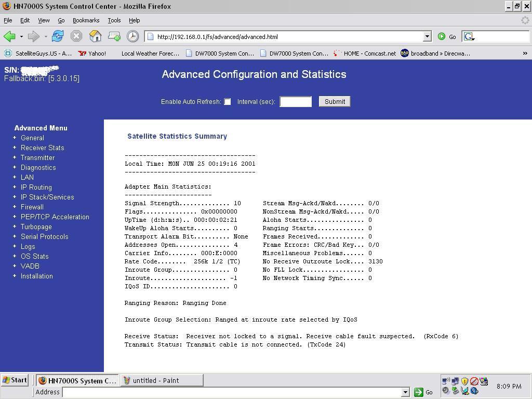Open the Edit menu
The image size is (532, 399).
(25, 20)
